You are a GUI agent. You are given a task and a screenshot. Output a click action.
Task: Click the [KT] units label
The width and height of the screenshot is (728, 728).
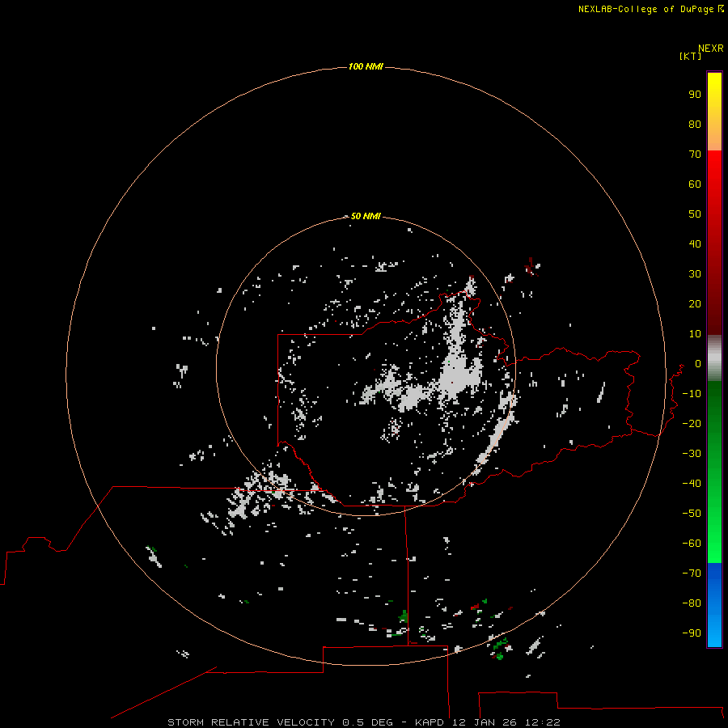pyautogui.click(x=691, y=56)
